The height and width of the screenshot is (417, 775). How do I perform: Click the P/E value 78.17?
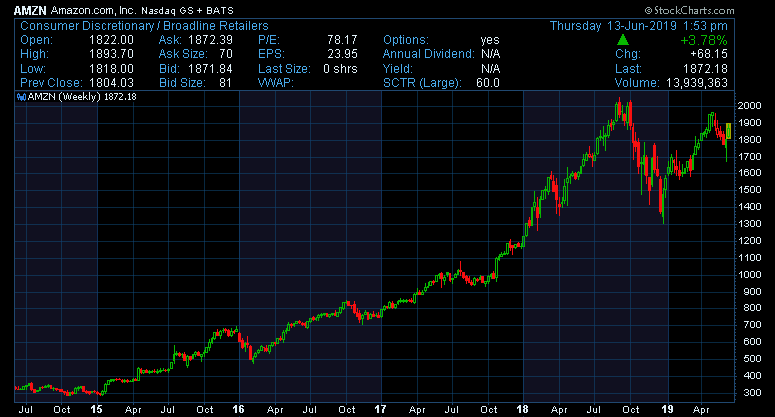[342, 40]
